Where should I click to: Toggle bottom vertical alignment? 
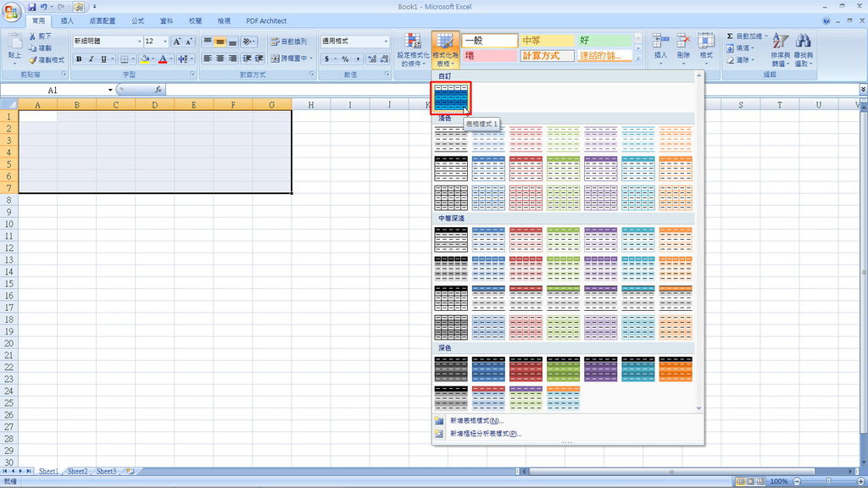coord(232,42)
